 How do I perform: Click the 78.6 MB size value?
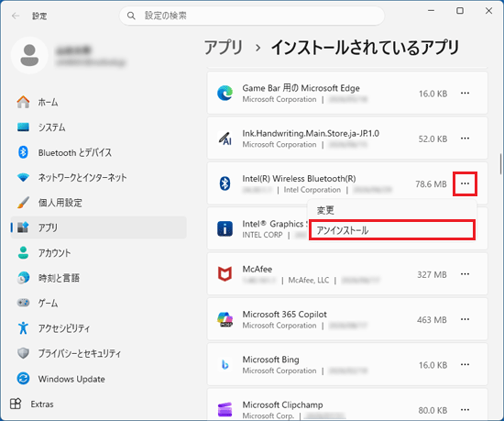click(431, 184)
